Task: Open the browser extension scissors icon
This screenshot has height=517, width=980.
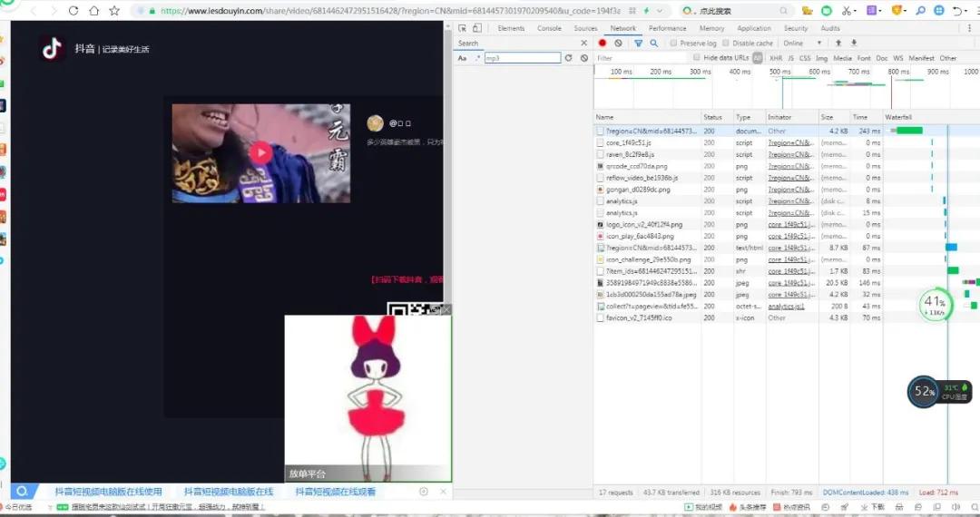Action: [846, 11]
